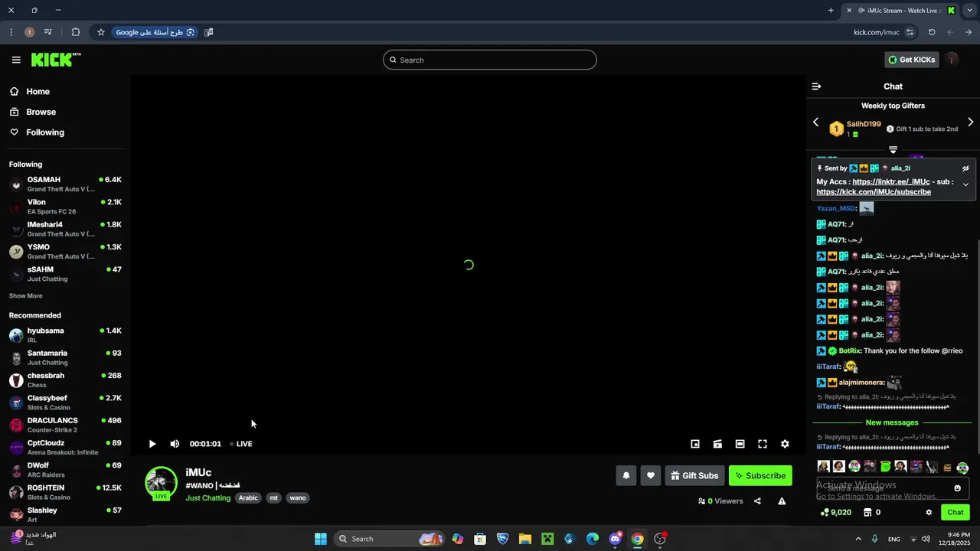Image resolution: width=980 pixels, height=551 pixels.
Task: Open chat settings gear
Action: pyautogui.click(x=929, y=513)
